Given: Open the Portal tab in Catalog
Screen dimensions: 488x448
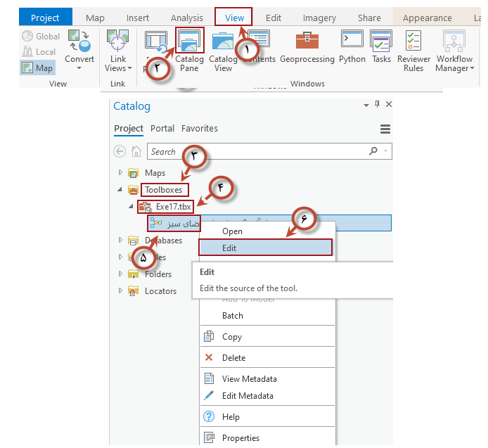Looking at the screenshot, I should (x=162, y=129).
